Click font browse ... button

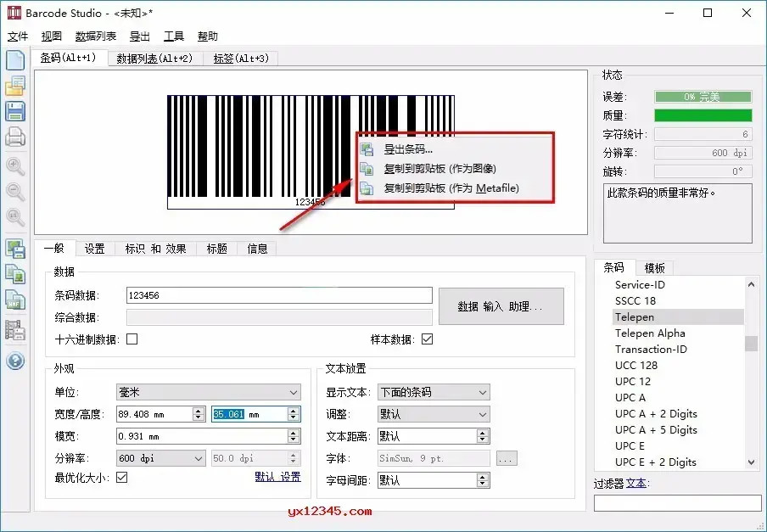507,459
